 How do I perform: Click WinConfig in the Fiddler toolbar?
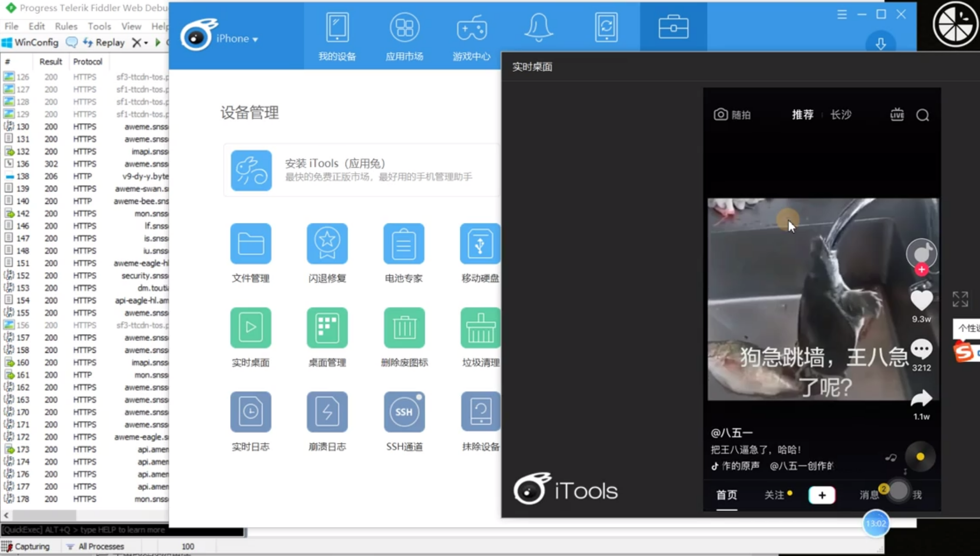31,42
